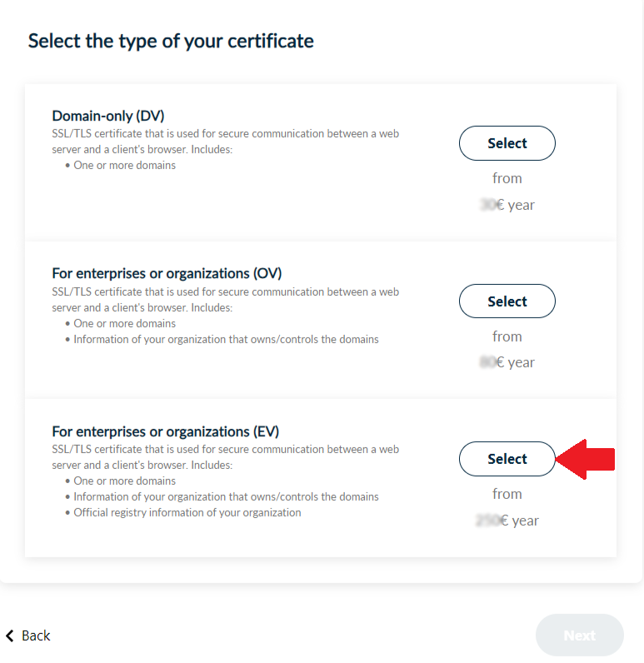Choose the OV certificate Select button

(x=507, y=302)
